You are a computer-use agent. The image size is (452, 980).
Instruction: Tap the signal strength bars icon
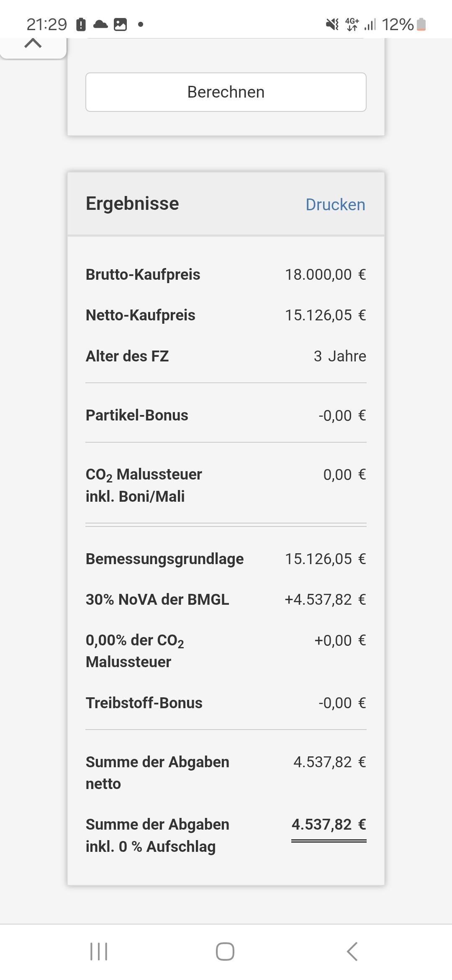coord(370,25)
